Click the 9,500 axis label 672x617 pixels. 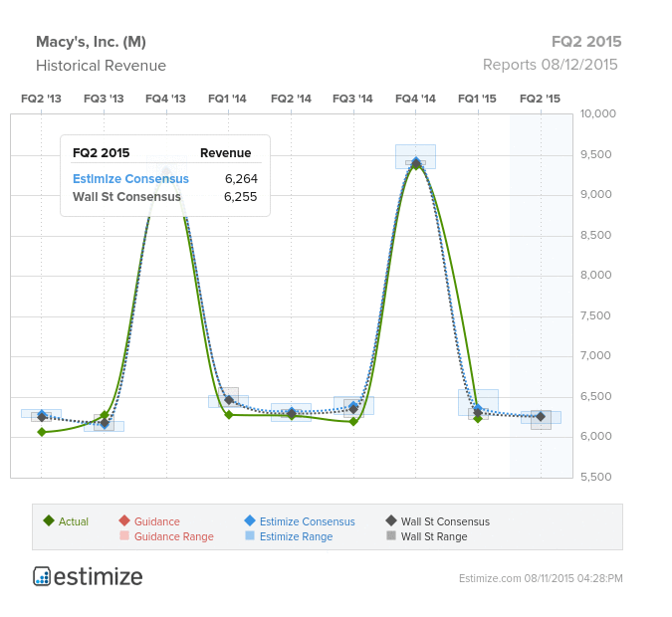pos(595,154)
